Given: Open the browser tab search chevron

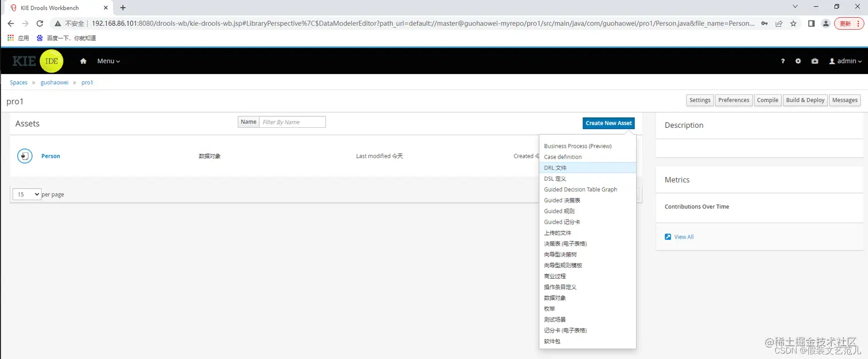Looking at the screenshot, I should coord(795,7).
